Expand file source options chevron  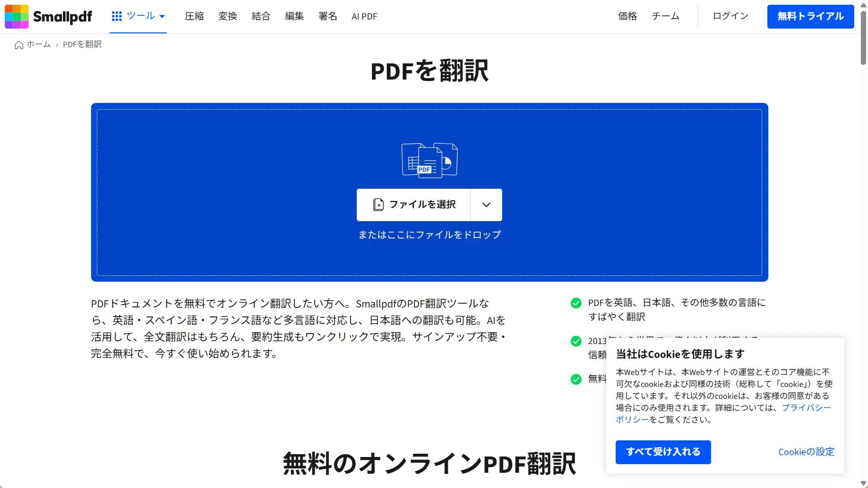[x=486, y=205]
